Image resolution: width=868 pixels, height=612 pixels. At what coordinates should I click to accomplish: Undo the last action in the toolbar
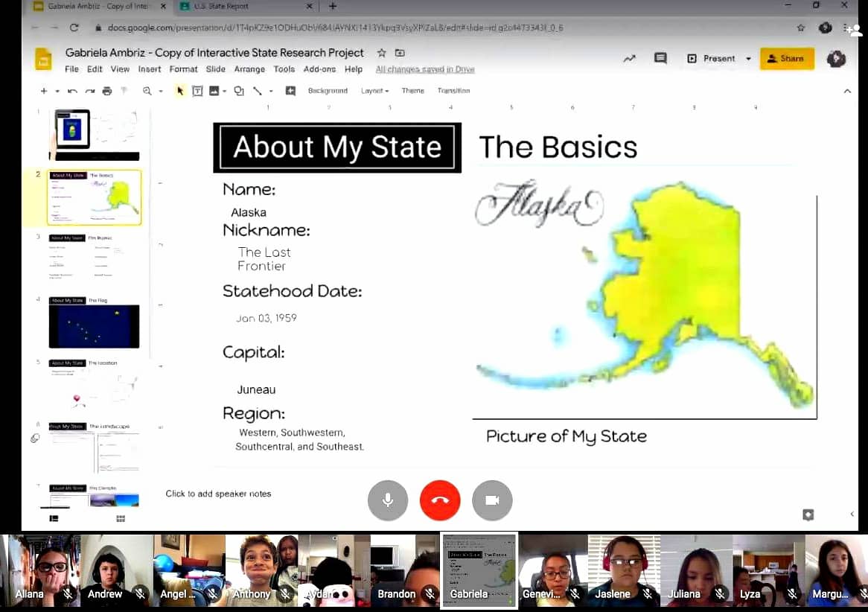click(x=72, y=91)
